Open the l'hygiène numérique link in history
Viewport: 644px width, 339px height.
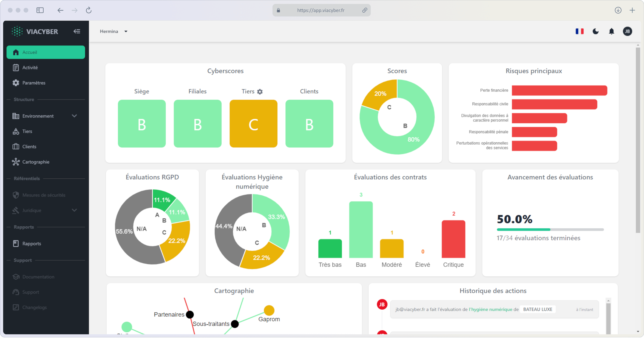coord(490,310)
